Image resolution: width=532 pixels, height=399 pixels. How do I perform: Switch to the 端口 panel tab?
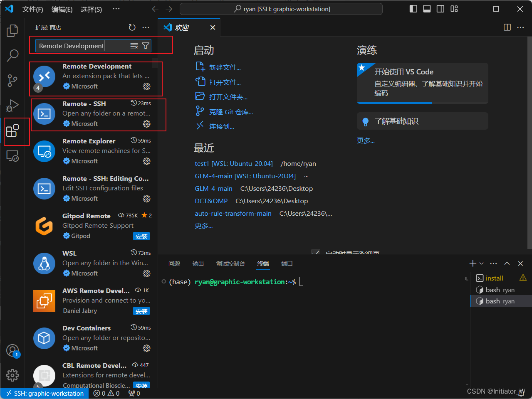point(287,264)
